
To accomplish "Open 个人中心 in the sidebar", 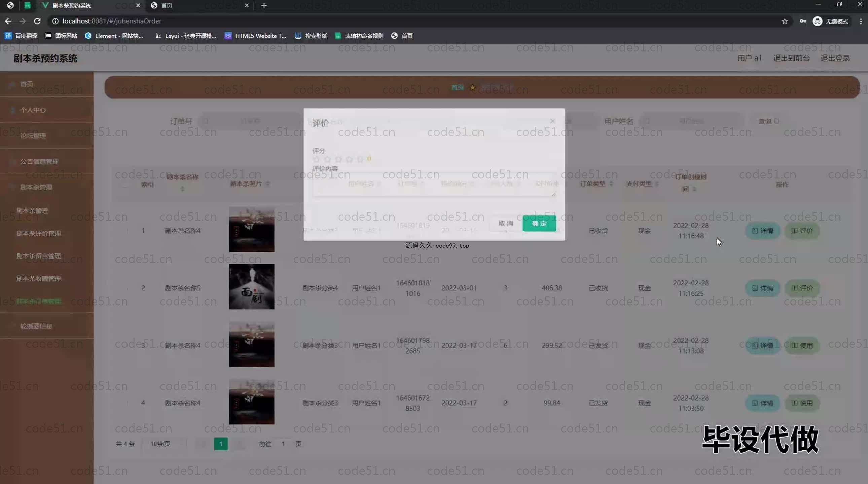I will coord(47,110).
